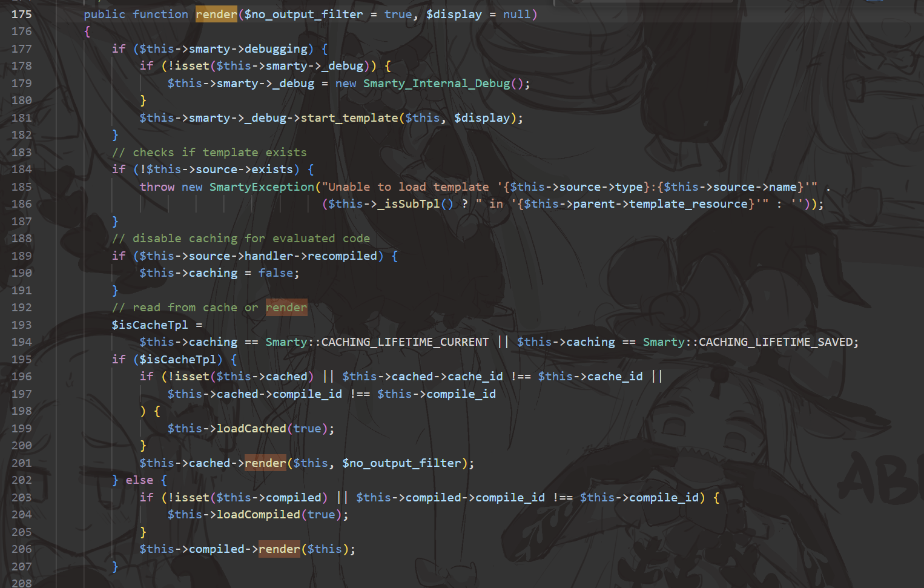This screenshot has height=588, width=924.
Task: Click line number 185 in the gutter
Action: tap(21, 187)
